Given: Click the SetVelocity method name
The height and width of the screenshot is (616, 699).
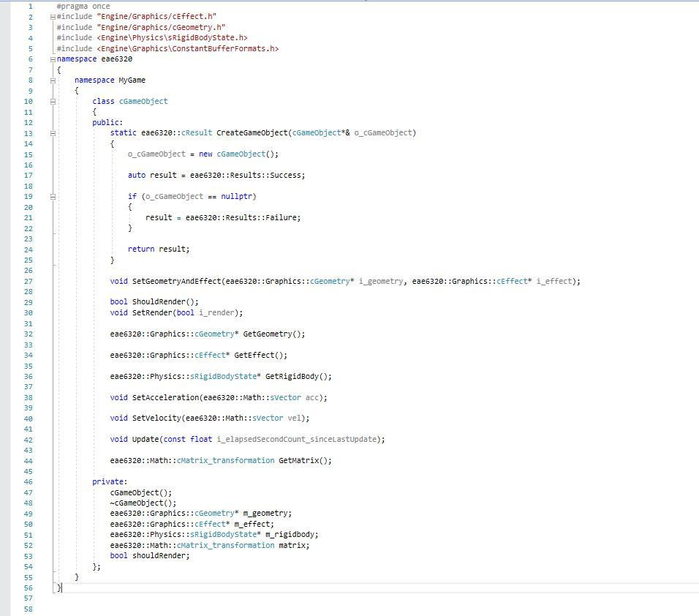Looking at the screenshot, I should coord(156,418).
